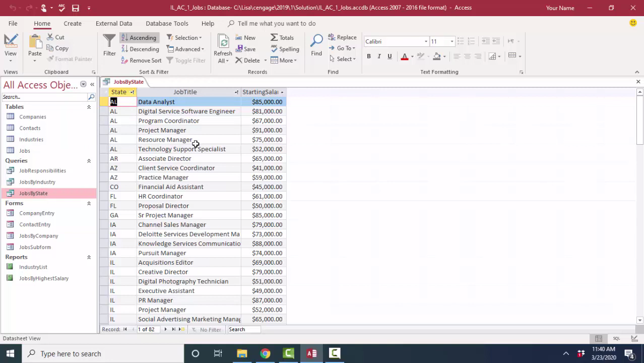Collapse the Queries group in navigation pane
The height and width of the screenshot is (363, 644).
click(89, 161)
